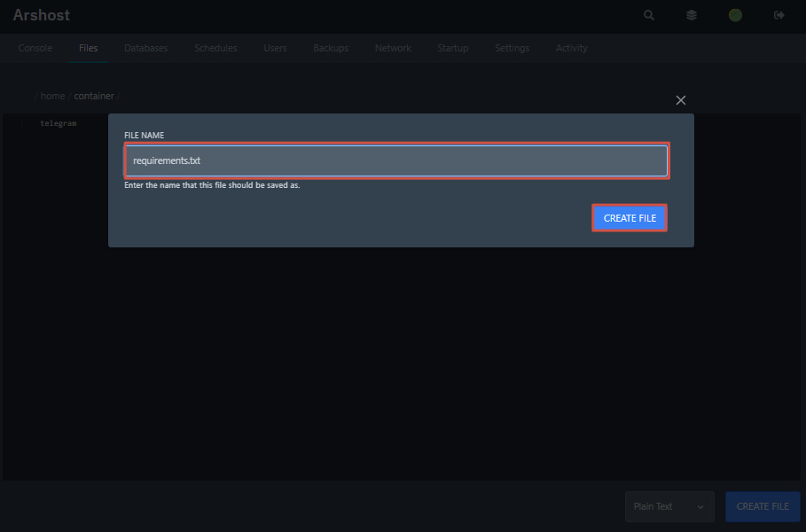Open the Databases tab
The height and width of the screenshot is (532, 806).
click(145, 48)
